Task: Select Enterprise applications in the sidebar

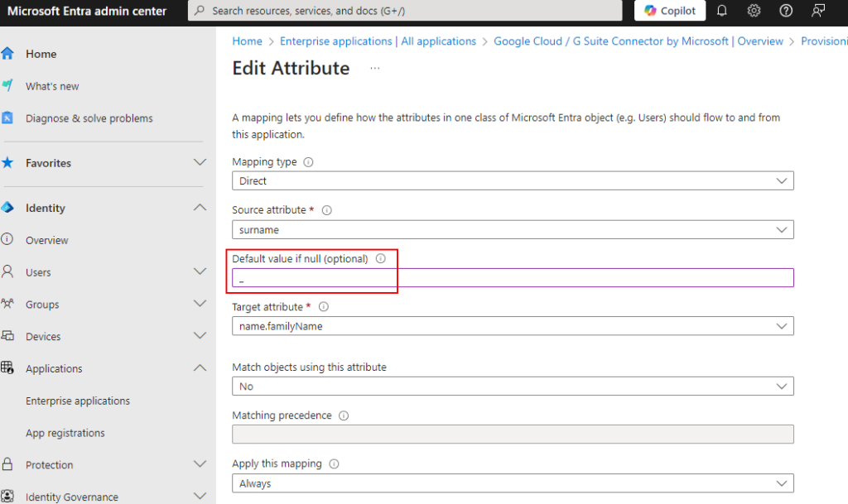Action: (x=78, y=401)
